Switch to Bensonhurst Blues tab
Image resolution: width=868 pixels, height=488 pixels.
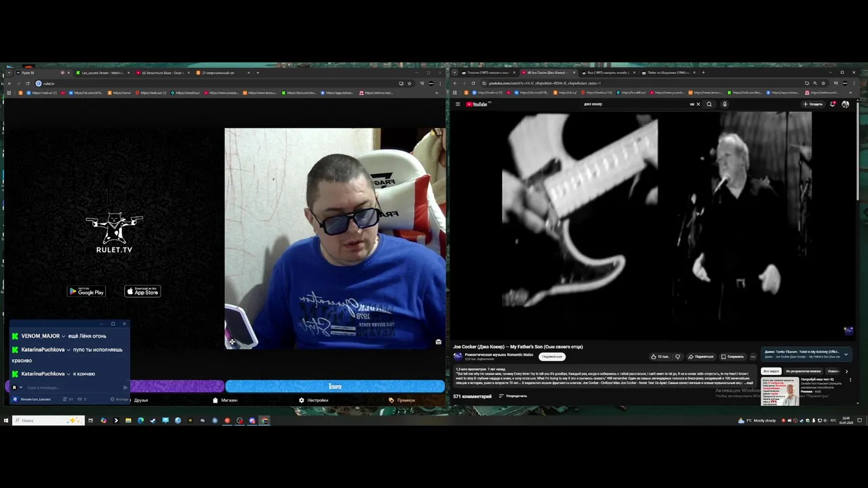pyautogui.click(x=162, y=73)
